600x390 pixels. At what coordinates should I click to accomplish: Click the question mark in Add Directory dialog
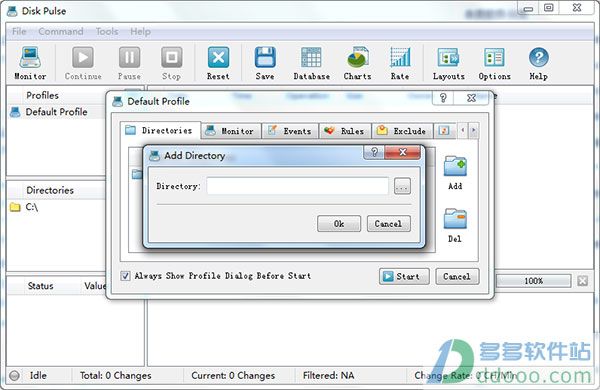pos(375,152)
